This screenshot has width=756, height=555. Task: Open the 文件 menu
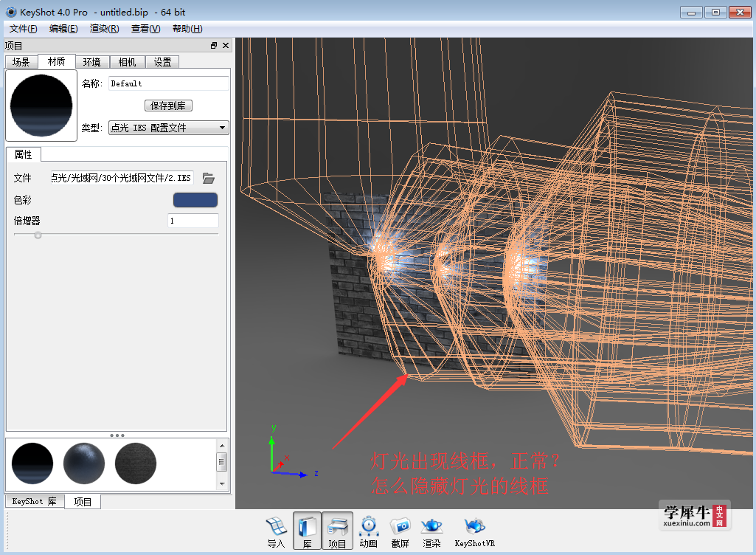point(23,29)
